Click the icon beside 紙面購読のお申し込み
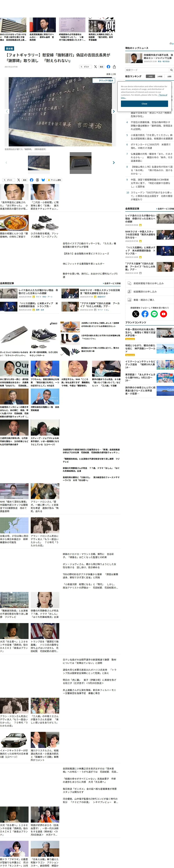The width and height of the screenshot is (174, 868). pos(129,292)
